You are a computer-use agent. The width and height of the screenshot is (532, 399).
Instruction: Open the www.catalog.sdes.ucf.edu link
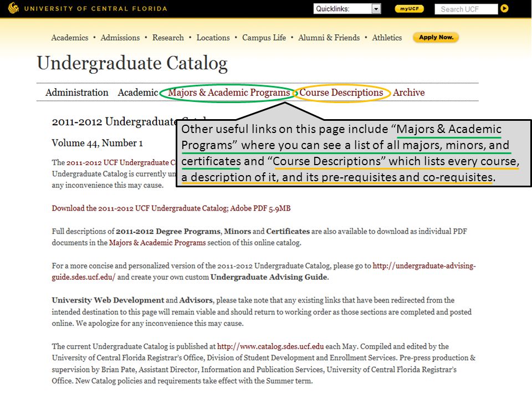pyautogui.click(x=270, y=346)
